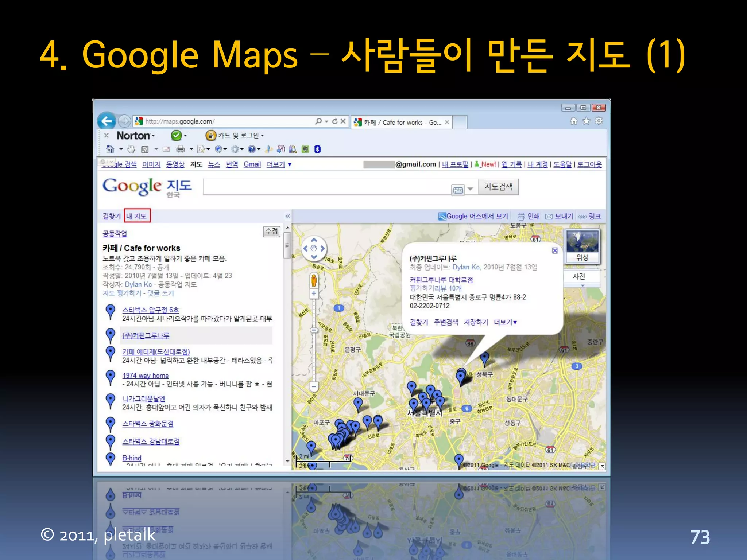Open IE tools gear icon
The image size is (747, 560).
coord(599,121)
